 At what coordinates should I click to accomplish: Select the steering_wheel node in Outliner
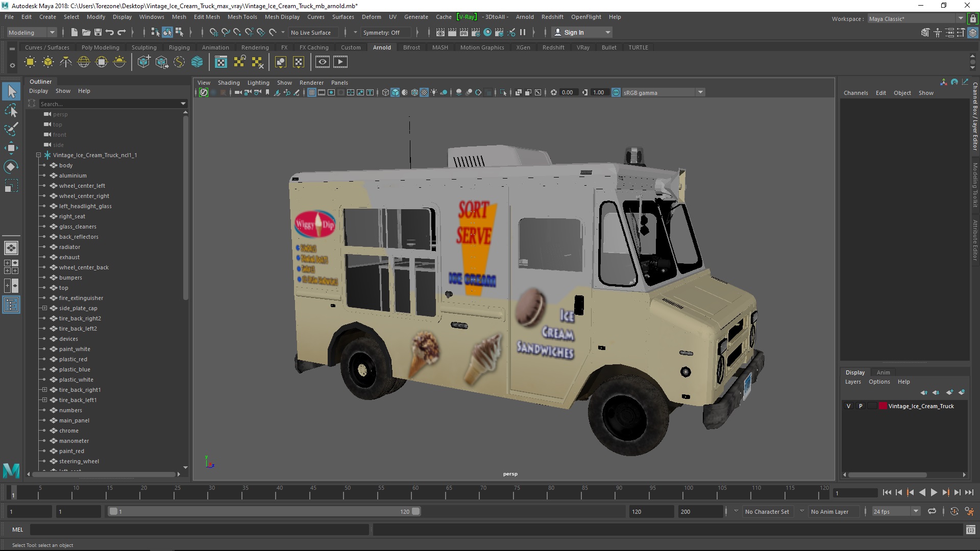coord(79,461)
